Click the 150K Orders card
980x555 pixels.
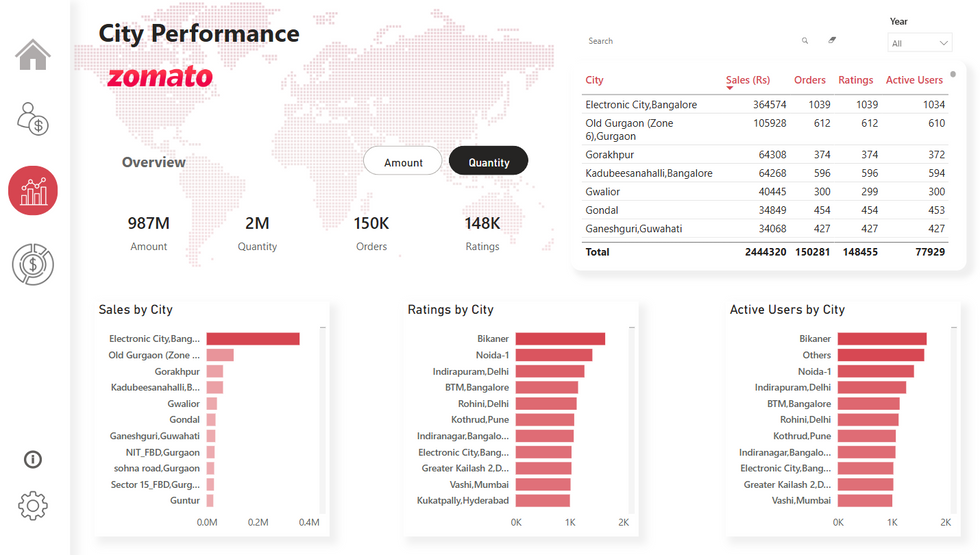coord(371,232)
